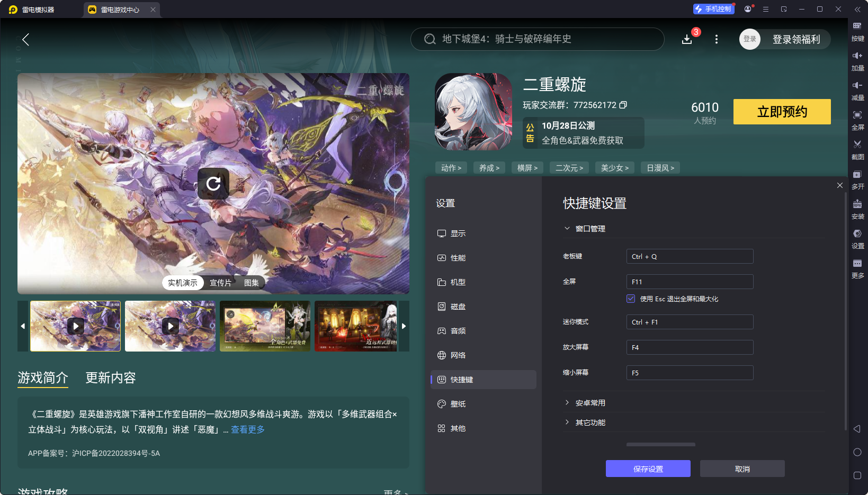Open the 壁纸 settings category
Viewport: 868px width, 495px height.
[x=484, y=404]
